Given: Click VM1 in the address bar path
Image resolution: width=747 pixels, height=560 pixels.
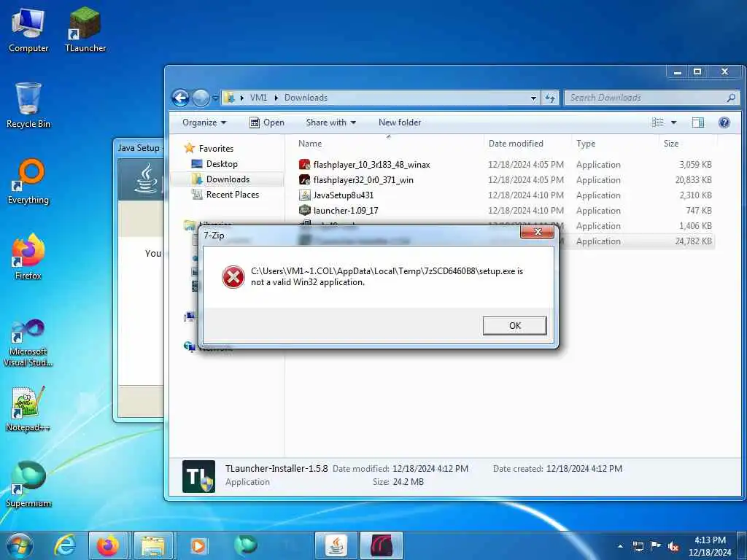Looking at the screenshot, I should 258,98.
